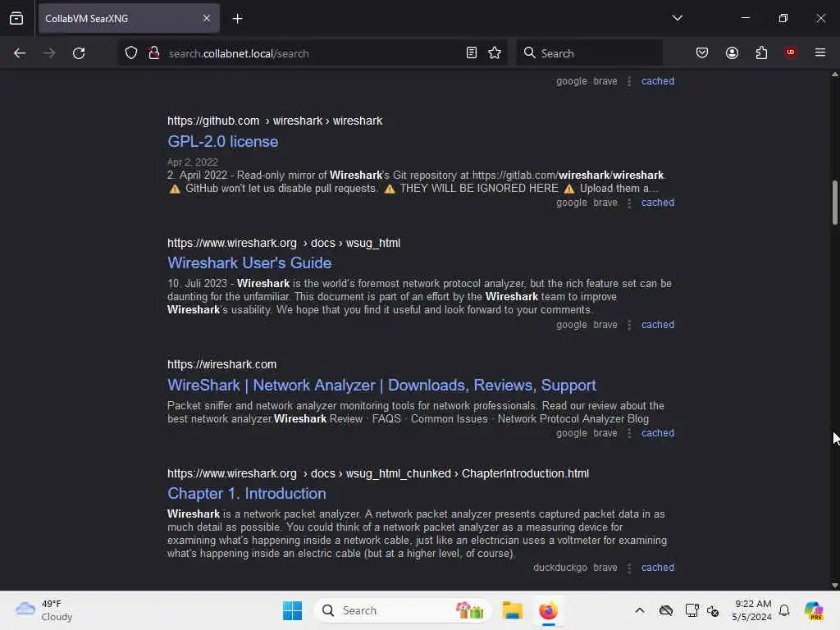View site security lock information
This screenshot has height=630, width=840.
point(153,53)
